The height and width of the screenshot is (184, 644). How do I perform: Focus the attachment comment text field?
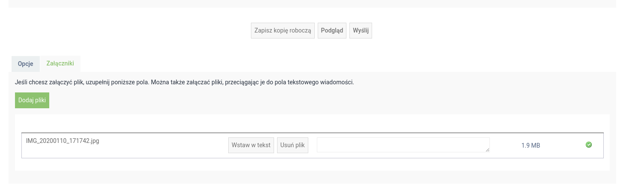[402, 145]
